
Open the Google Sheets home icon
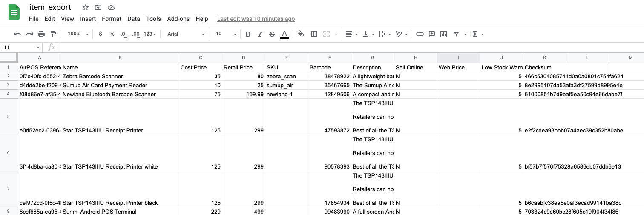(x=14, y=12)
